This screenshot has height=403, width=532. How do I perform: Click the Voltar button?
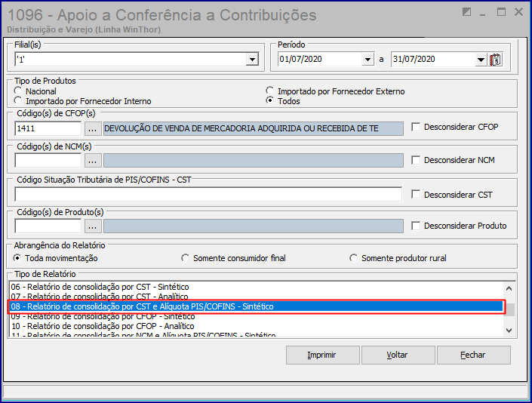click(398, 355)
